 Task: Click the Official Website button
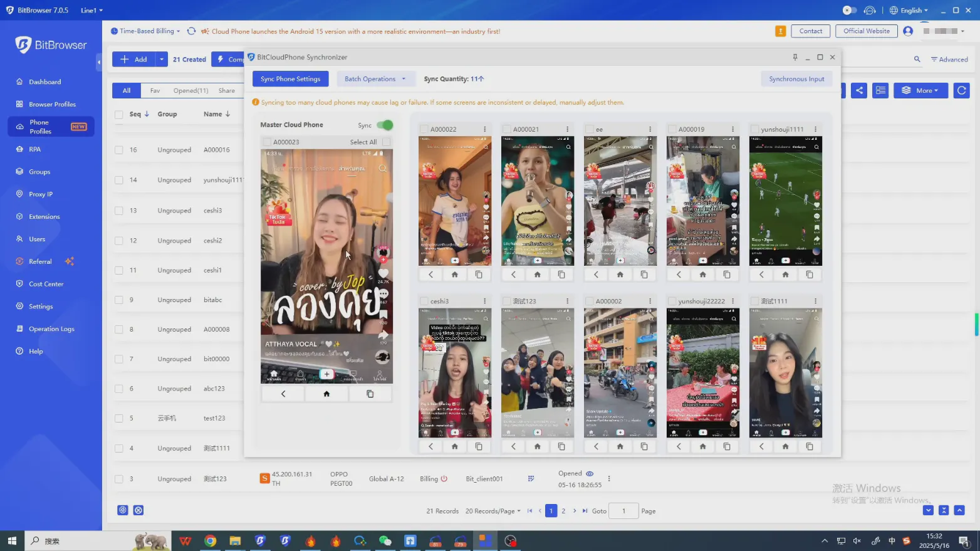point(867,31)
